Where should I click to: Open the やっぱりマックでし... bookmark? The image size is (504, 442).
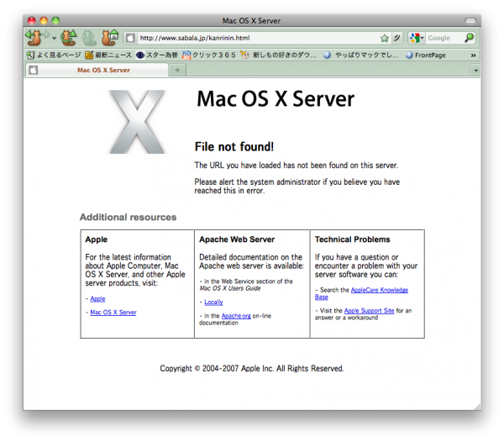[x=361, y=55]
